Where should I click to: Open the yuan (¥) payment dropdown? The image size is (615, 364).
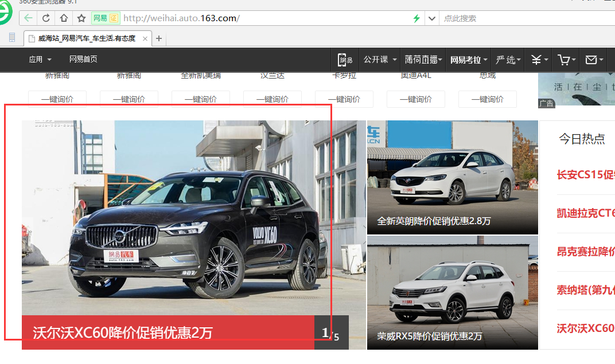click(539, 60)
